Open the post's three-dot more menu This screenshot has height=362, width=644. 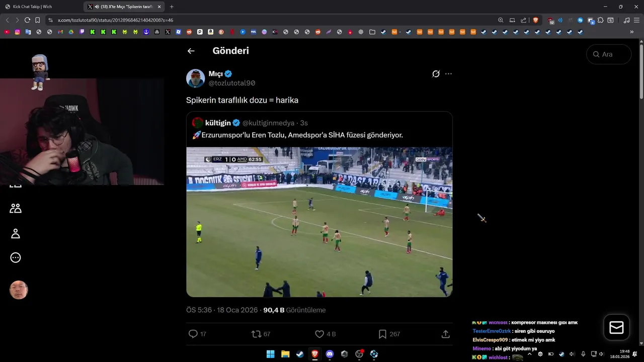click(x=448, y=74)
